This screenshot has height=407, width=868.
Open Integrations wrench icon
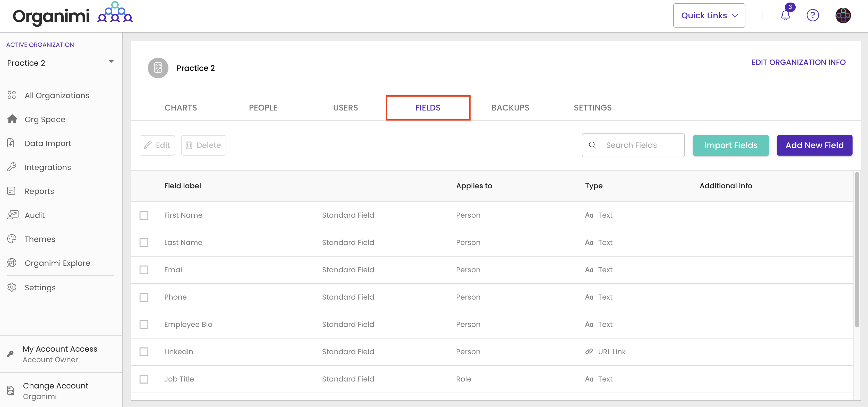12,167
